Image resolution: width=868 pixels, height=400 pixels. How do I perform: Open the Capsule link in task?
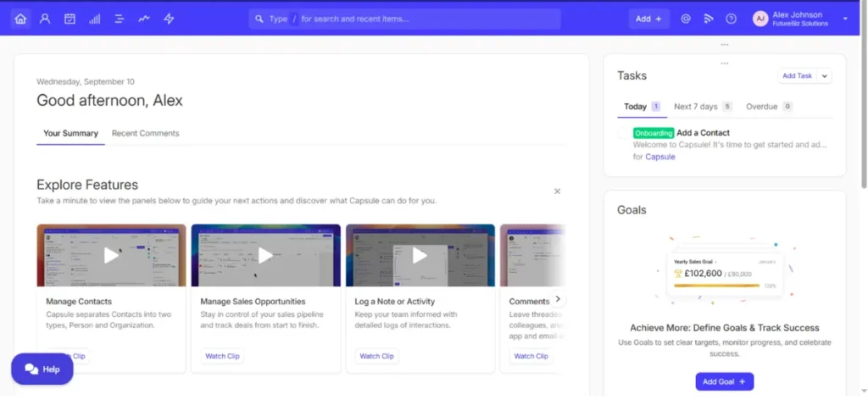pyautogui.click(x=659, y=157)
